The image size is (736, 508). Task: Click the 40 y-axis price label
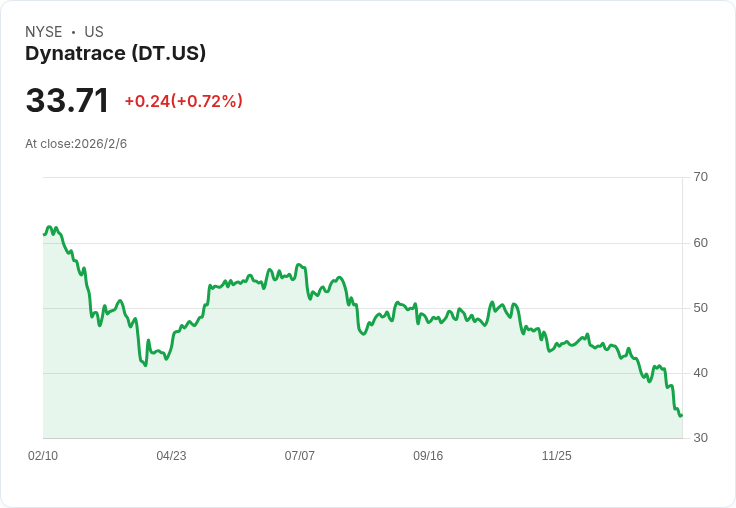(700, 373)
